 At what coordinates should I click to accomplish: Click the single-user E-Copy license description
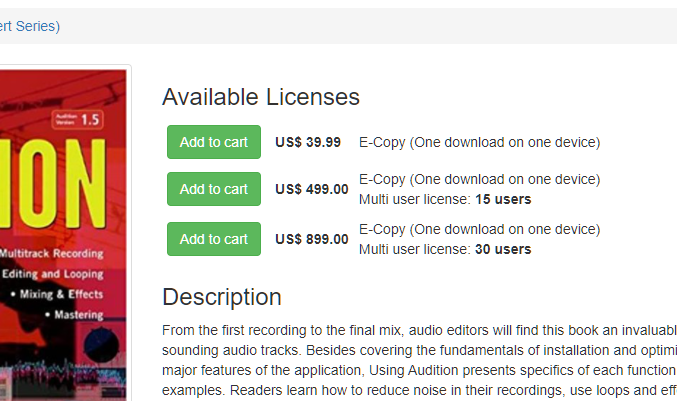pos(479,142)
